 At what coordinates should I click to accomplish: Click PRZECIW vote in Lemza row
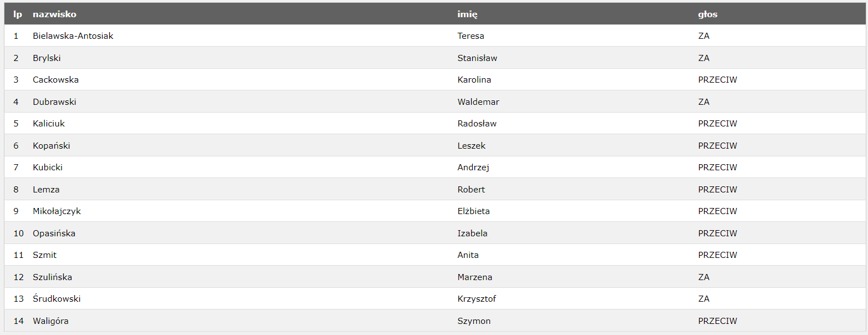tap(717, 189)
